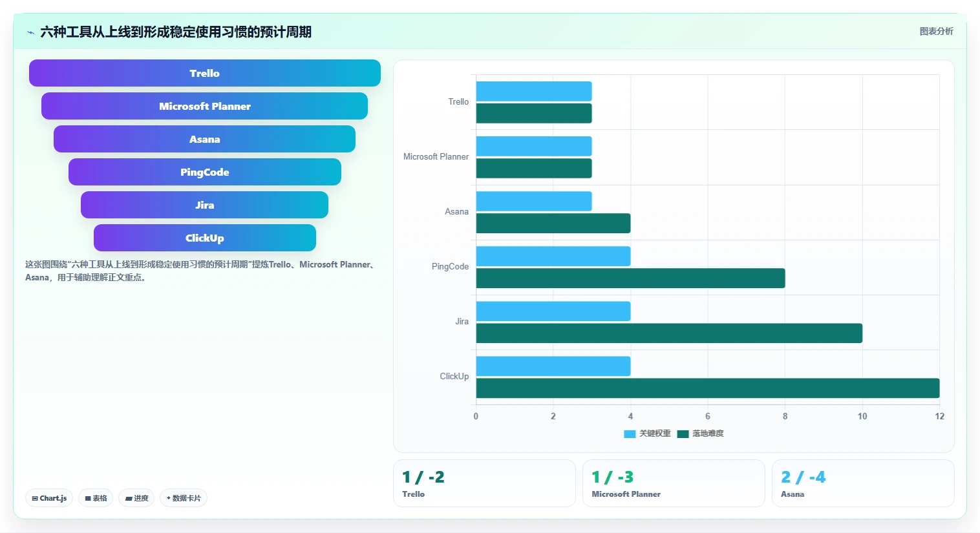Click the blue 关键权重 bar for Jira
The image size is (980, 533).
tap(553, 311)
